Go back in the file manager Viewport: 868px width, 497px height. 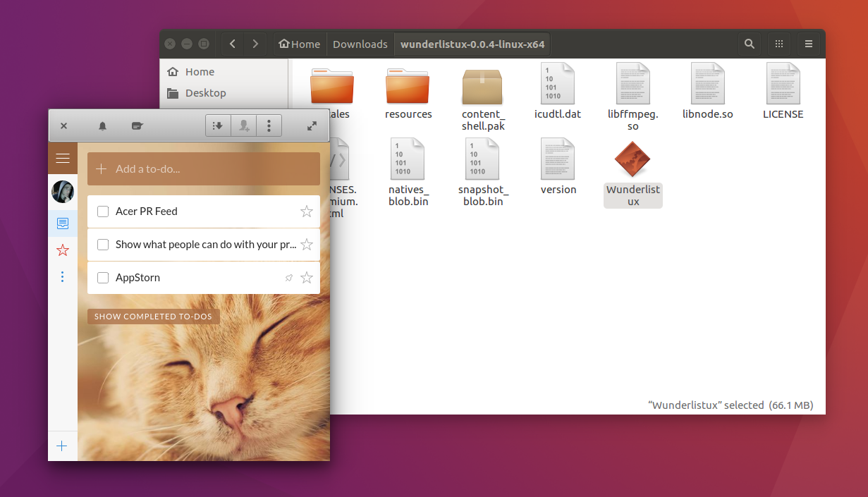233,44
